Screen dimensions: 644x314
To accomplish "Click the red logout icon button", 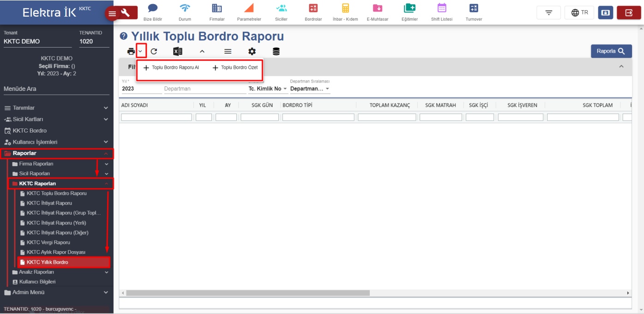I will [x=628, y=13].
